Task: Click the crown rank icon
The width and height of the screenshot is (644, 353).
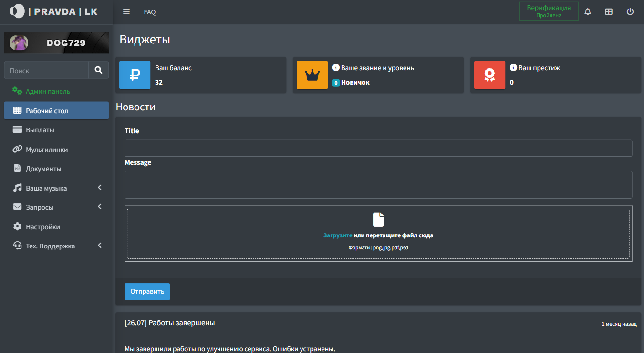Action: 312,75
